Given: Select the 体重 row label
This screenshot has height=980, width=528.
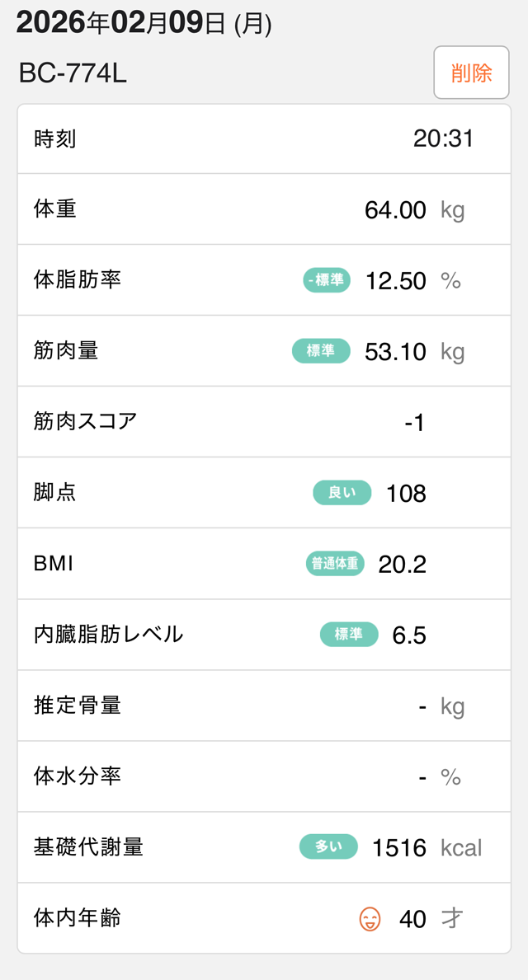Looking at the screenshot, I should 55,209.
